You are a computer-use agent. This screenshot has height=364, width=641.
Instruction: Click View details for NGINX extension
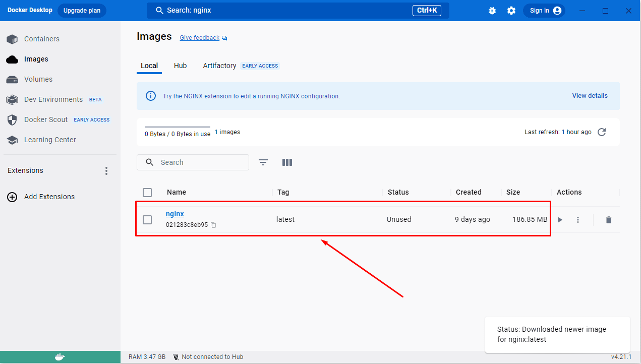pos(590,96)
